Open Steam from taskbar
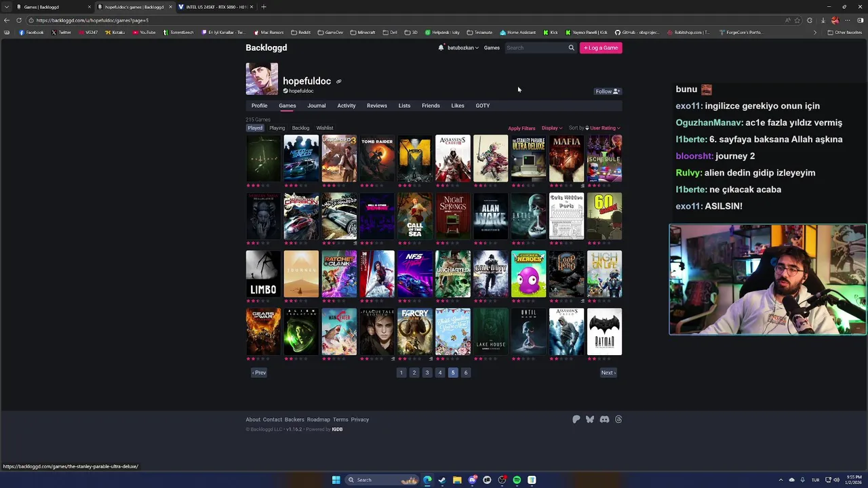The image size is (868, 488). [442, 480]
